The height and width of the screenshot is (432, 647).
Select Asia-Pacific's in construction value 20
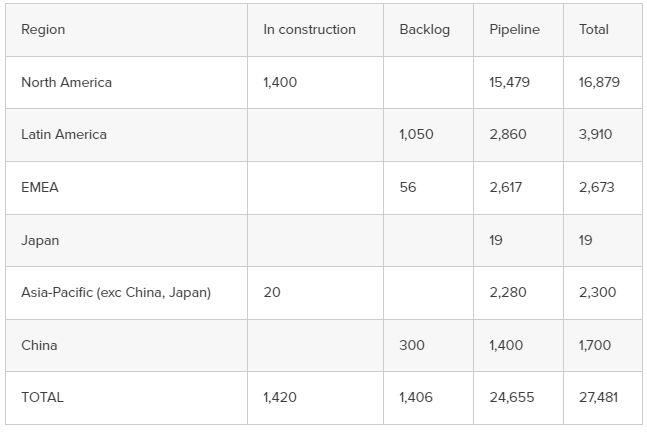272,292
